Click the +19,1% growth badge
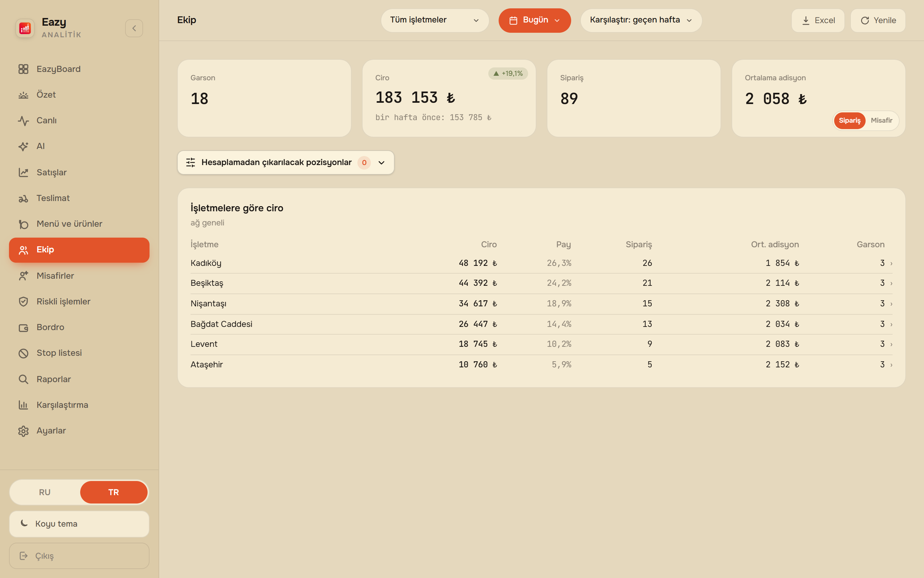Screen dimensions: 924x578 click(x=508, y=74)
